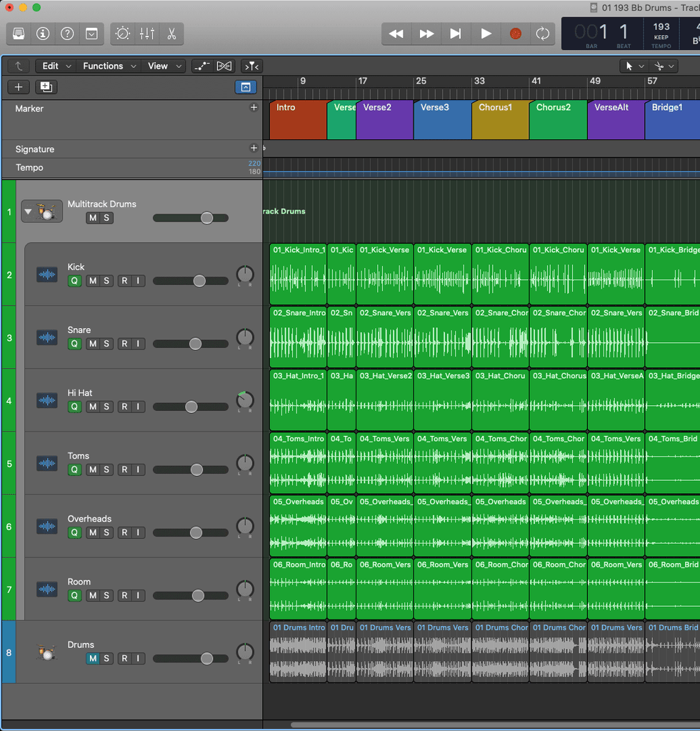The image size is (700, 731).
Task: Collapse the Multitrack Drums track stack
Action: (x=29, y=212)
